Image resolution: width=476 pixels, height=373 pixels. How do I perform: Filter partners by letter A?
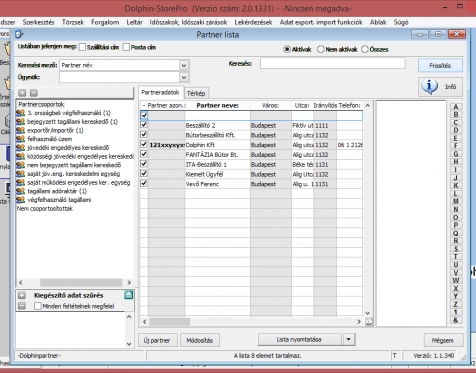(x=456, y=107)
